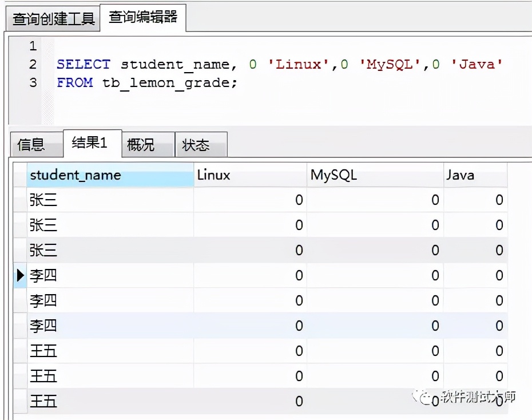The width and height of the screenshot is (532, 420).
Task: Click the Linux value in first 张三 row
Action: 249,200
